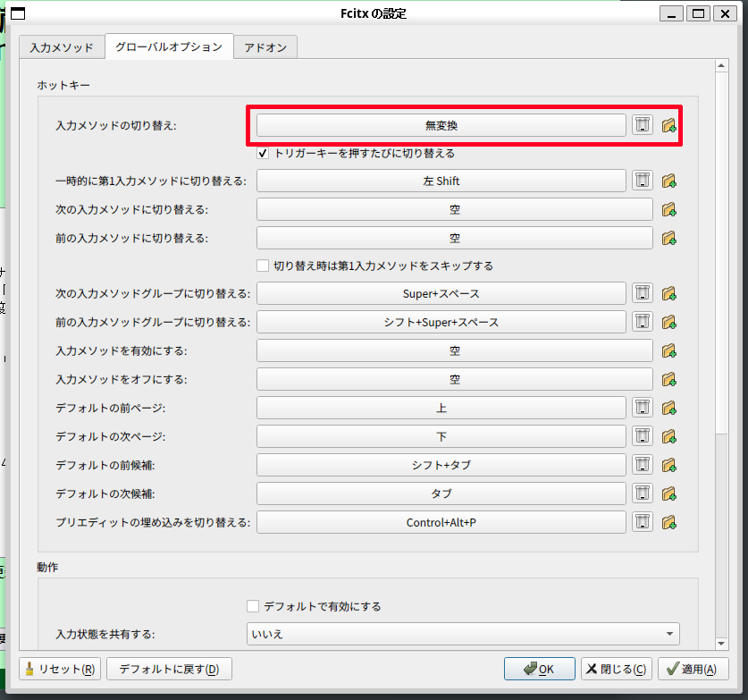Click the trash icon for デフォルトの次ページ
Screen dimensions: 748x700
click(643, 436)
